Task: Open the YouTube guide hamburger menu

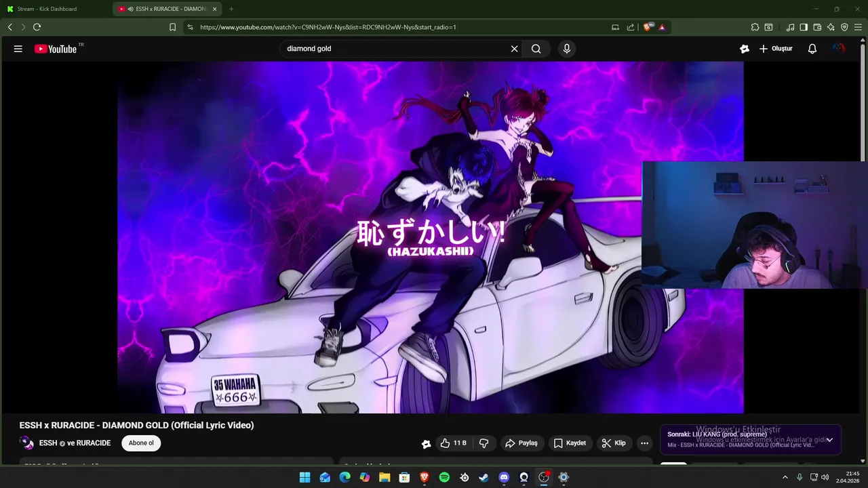Action: [18, 49]
